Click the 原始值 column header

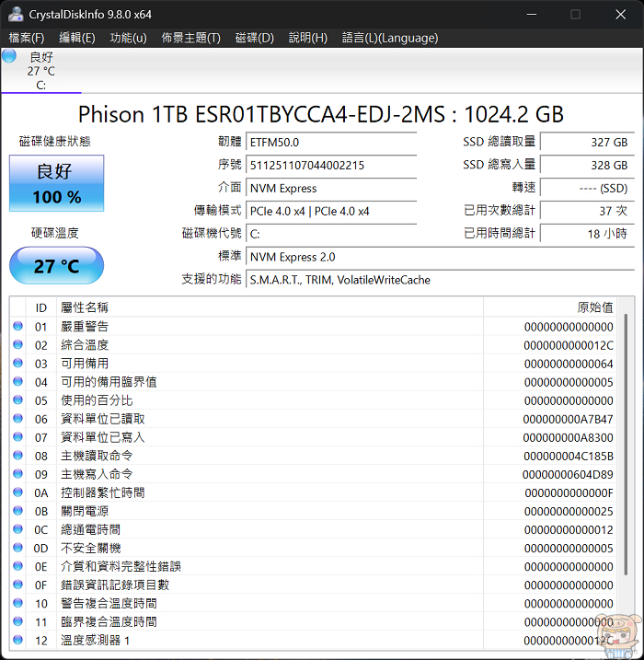[595, 307]
